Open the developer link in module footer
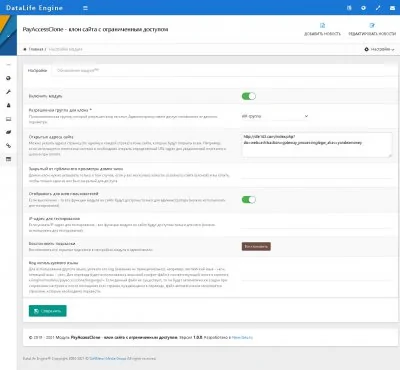400x370 pixels. click(x=242, y=337)
